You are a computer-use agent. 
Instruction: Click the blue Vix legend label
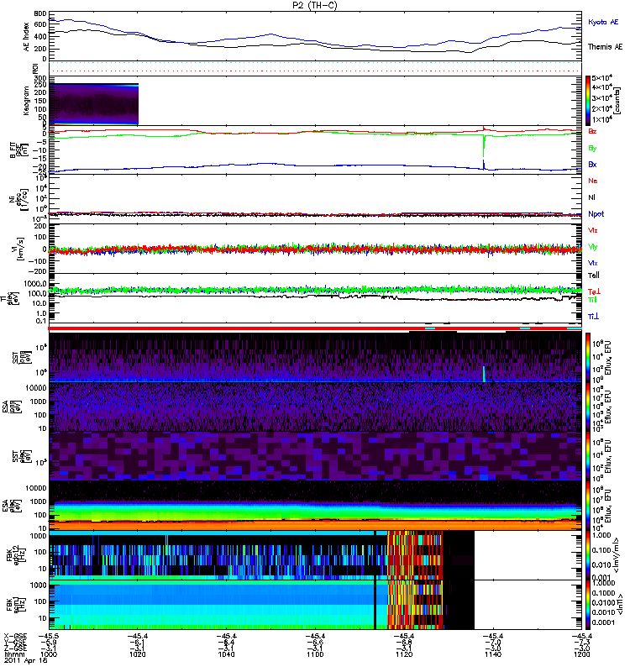[592, 263]
